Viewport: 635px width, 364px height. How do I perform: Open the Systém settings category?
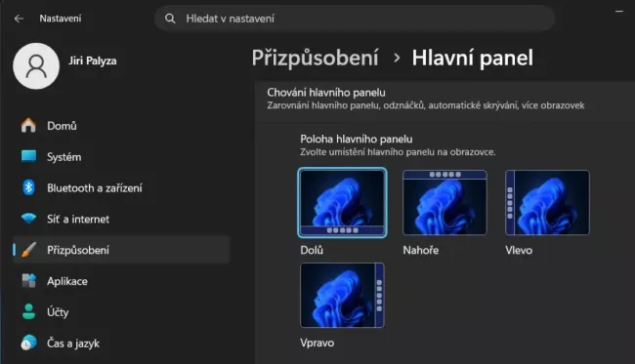click(121, 157)
